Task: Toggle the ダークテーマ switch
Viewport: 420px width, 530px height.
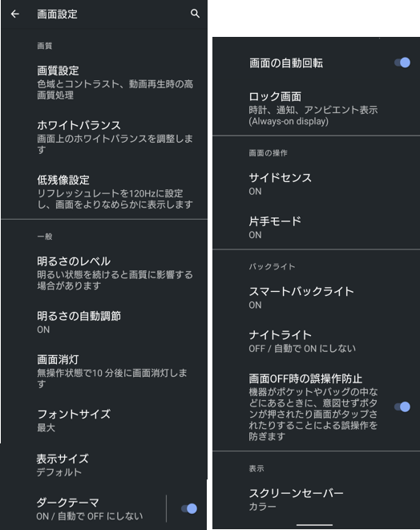Action: click(x=189, y=508)
